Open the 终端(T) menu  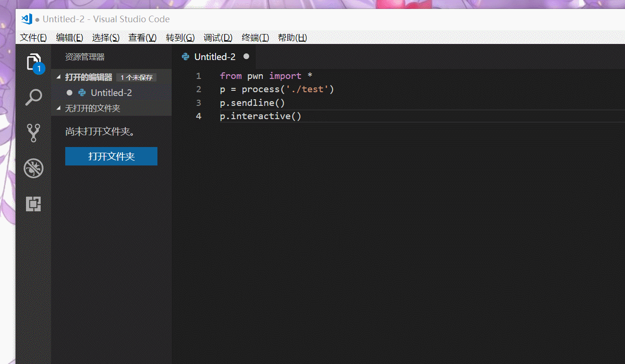pyautogui.click(x=255, y=38)
